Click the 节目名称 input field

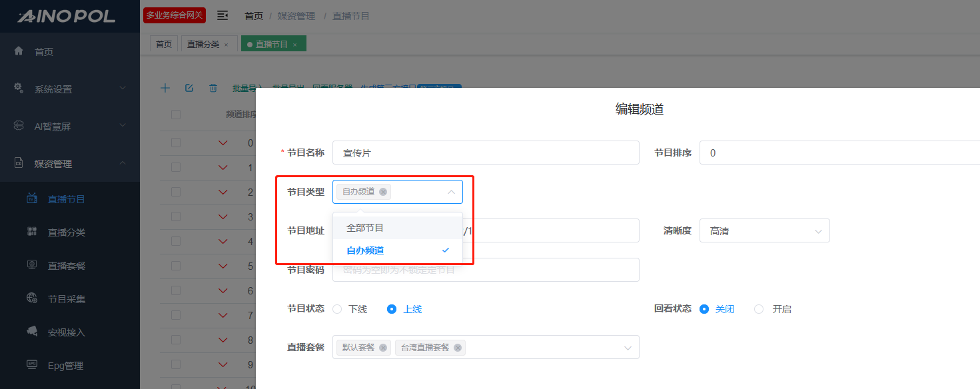tap(486, 153)
